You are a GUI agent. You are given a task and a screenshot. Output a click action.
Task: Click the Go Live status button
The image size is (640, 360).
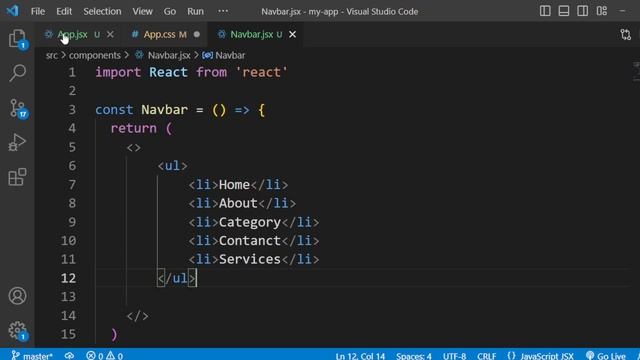(606, 356)
